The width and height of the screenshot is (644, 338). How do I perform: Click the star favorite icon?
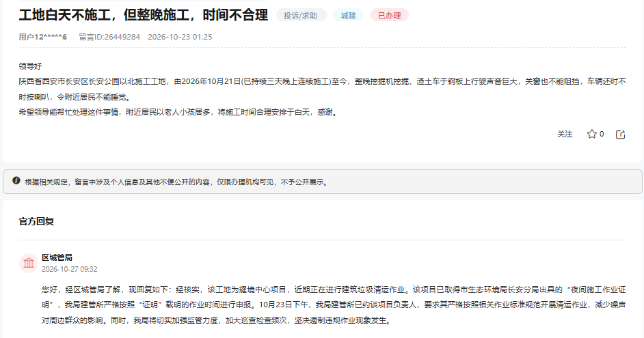[x=591, y=134]
